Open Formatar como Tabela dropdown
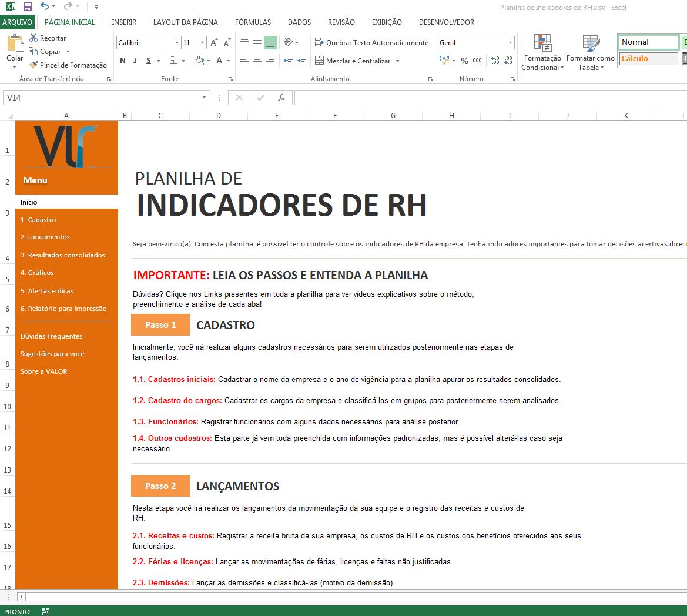Screen dimensions: 687x616 591,52
